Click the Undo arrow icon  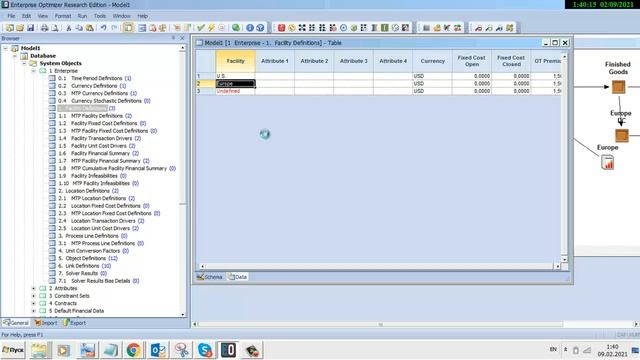click(103, 28)
